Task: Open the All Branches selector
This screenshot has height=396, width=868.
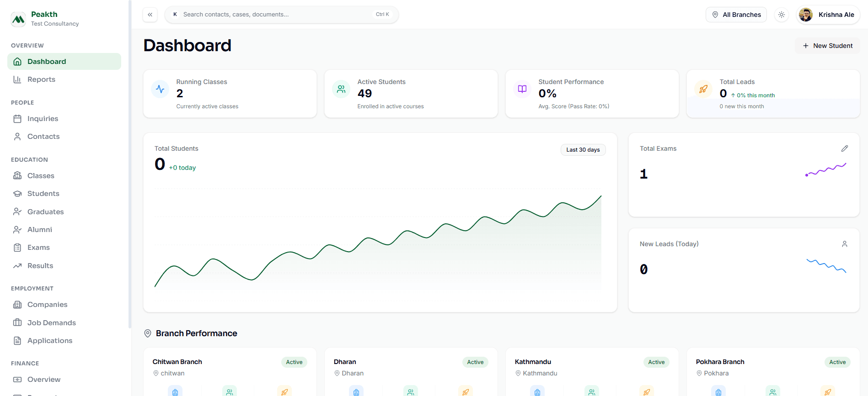Action: click(736, 15)
